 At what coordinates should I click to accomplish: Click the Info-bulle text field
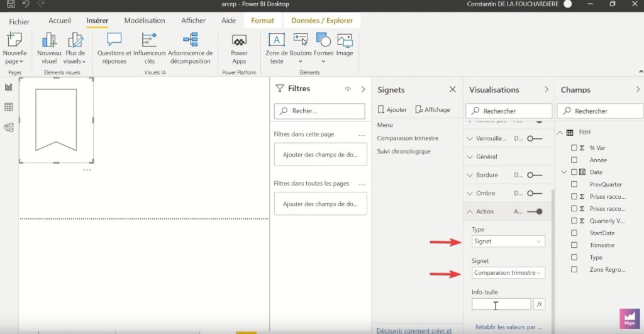501,304
